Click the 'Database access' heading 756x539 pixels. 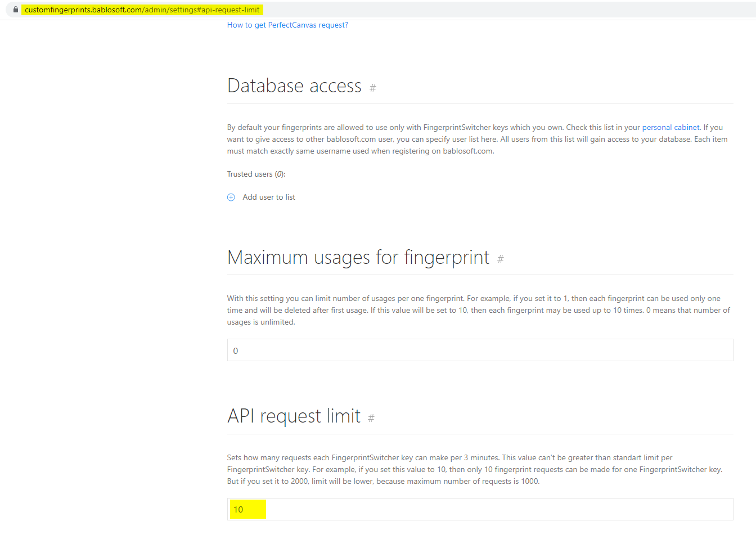294,86
